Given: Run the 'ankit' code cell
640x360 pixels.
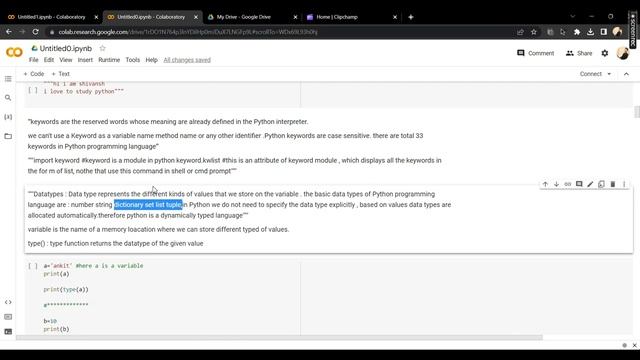Looking at the screenshot, I should pyautogui.click(x=33, y=266).
